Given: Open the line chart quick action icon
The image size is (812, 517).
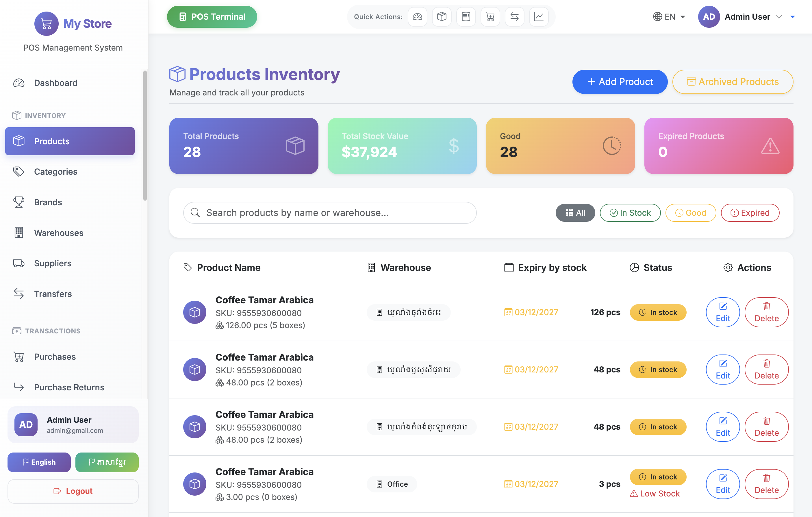Looking at the screenshot, I should pos(539,16).
